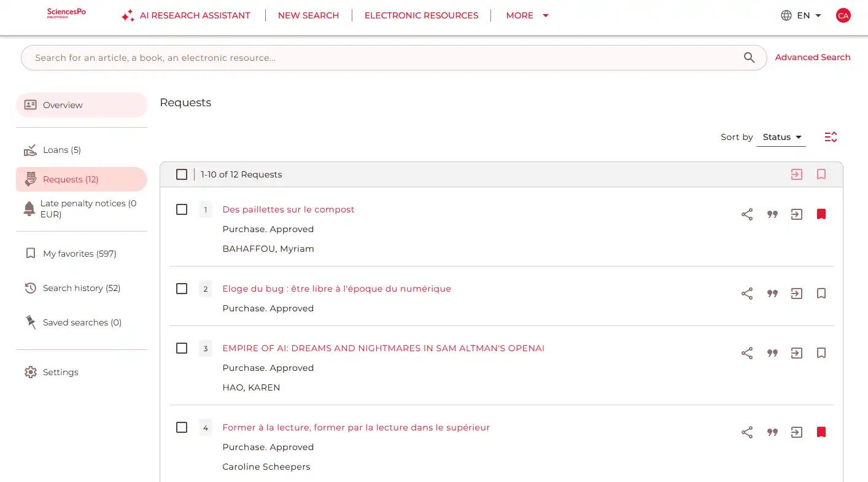This screenshot has width=868, height=482.
Task: Open the EN language selector
Action: (801, 15)
